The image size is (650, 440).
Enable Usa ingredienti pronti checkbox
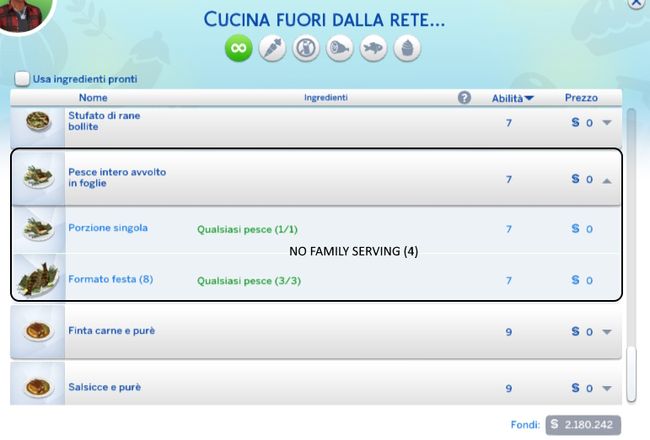[x=22, y=79]
